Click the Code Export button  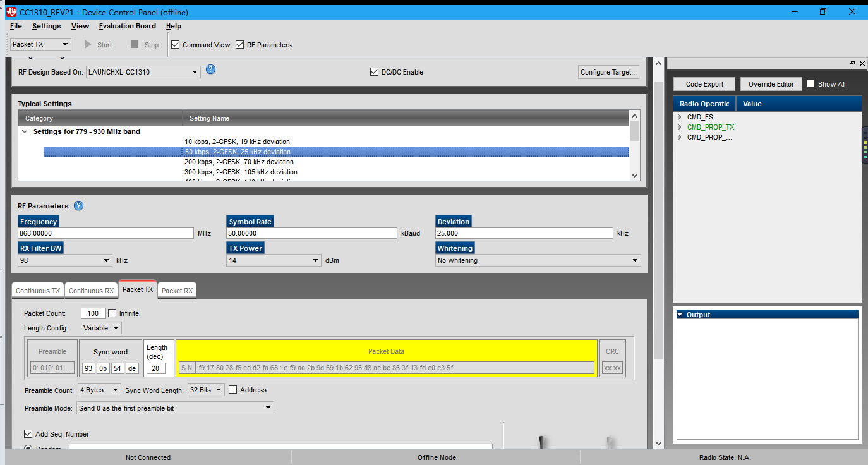[x=704, y=84]
